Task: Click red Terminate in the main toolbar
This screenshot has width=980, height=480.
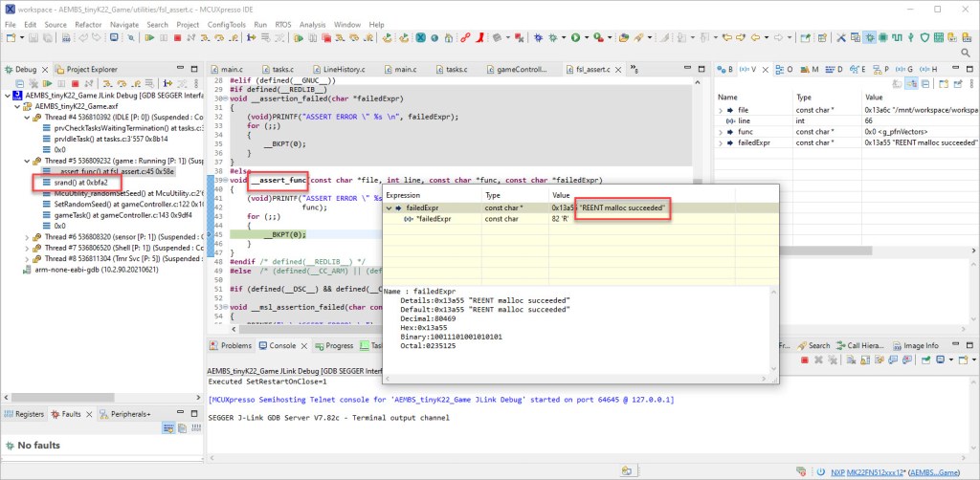Action: pyautogui.click(x=177, y=38)
